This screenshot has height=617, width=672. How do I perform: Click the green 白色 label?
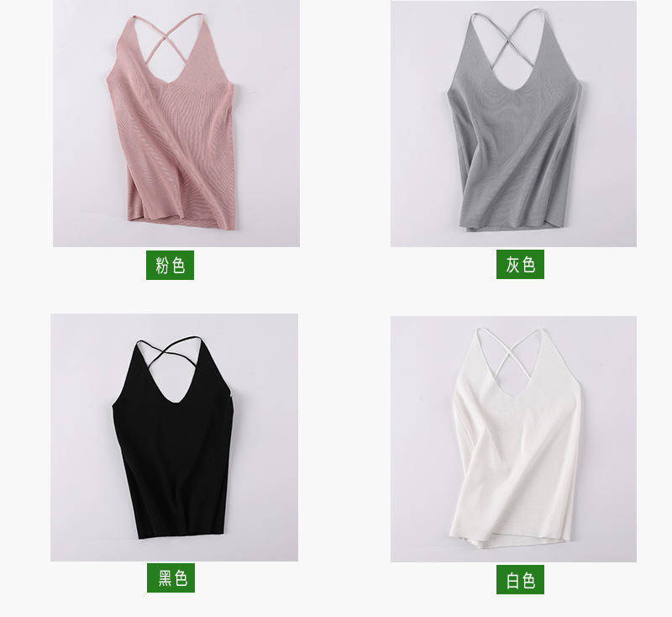520,580
